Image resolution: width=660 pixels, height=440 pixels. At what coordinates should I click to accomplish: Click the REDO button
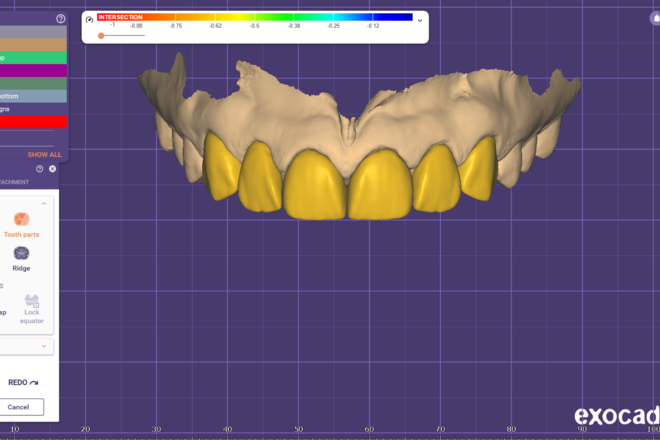tap(23, 382)
